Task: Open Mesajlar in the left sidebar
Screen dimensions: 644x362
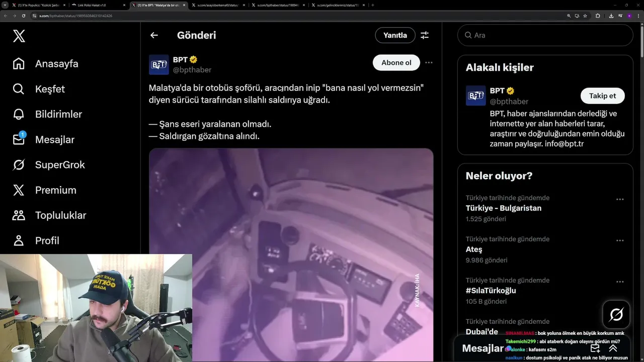Action: point(43,140)
